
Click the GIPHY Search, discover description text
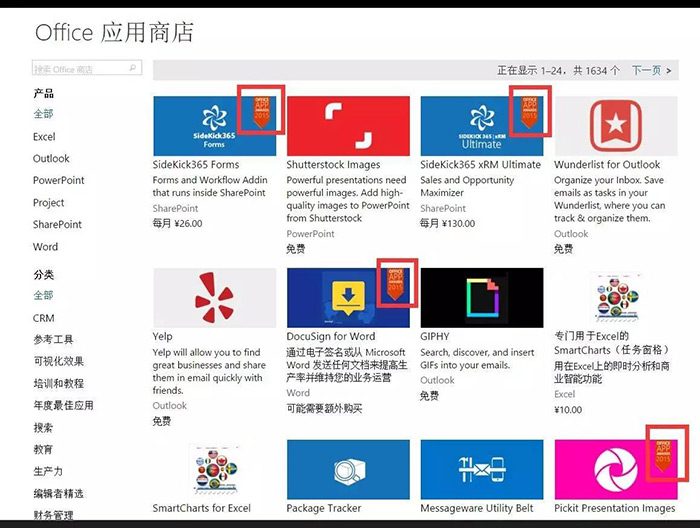click(477, 359)
